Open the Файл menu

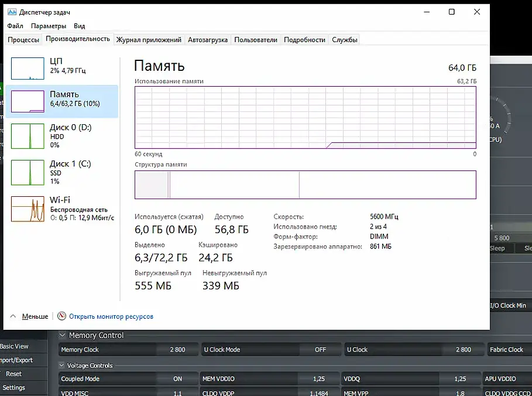tap(15, 26)
